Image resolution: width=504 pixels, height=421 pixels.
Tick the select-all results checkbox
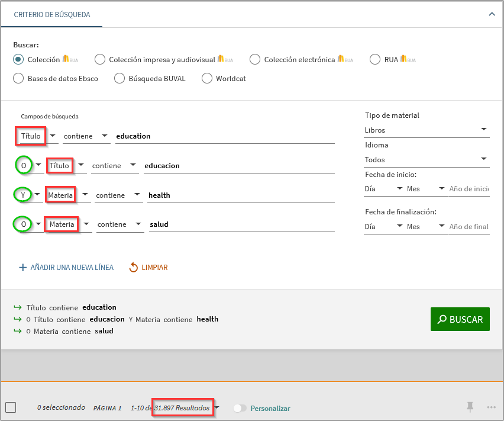(11, 407)
